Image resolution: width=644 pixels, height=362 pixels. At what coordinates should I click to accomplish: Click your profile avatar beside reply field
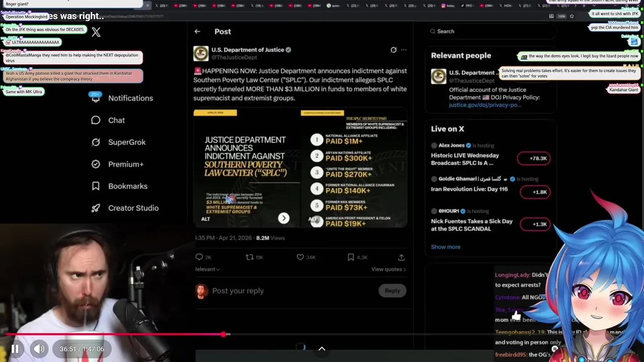[x=201, y=291]
